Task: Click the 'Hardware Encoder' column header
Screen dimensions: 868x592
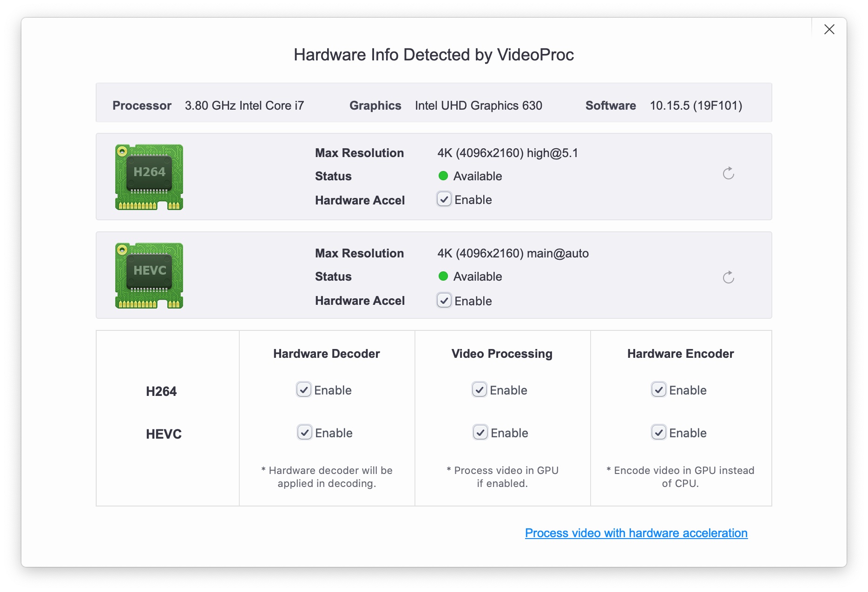Action: coord(681,354)
